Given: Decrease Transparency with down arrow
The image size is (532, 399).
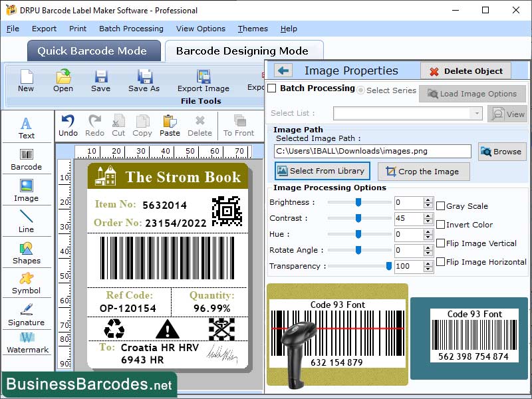Looking at the screenshot, I should pos(428,269).
